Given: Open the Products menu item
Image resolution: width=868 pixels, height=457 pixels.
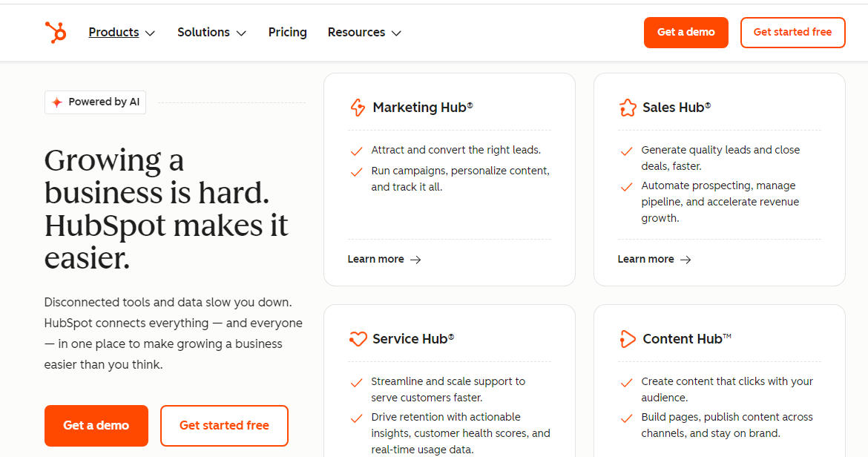Looking at the screenshot, I should pos(114,33).
